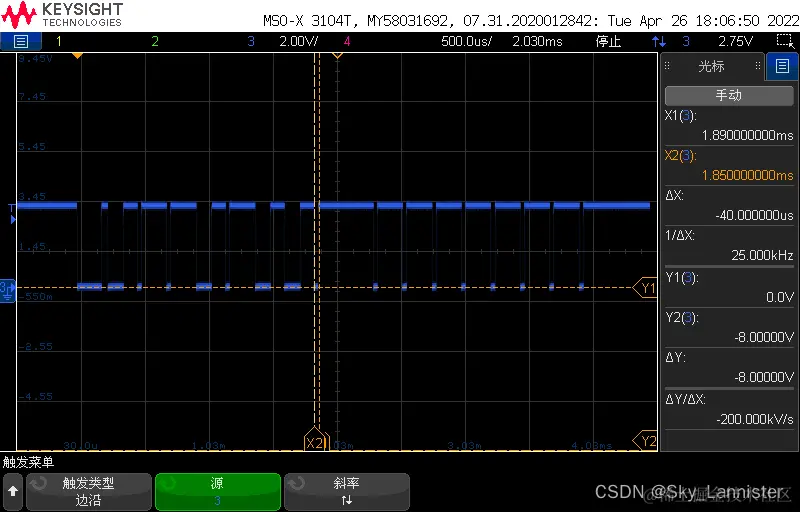This screenshot has height=512, width=800.
Task: Click the Y2 cursor marker at bottom right
Action: point(645,441)
